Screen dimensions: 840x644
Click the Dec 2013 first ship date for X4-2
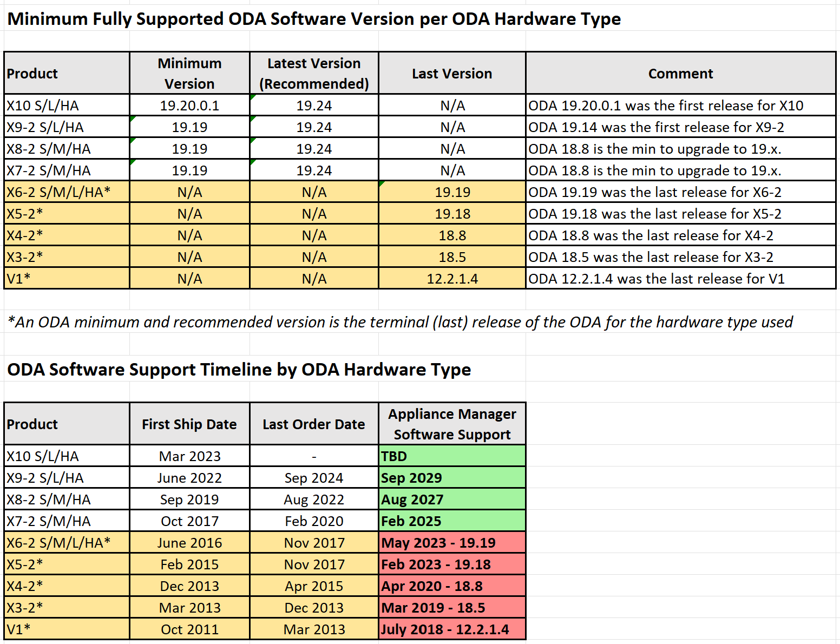[x=189, y=586]
